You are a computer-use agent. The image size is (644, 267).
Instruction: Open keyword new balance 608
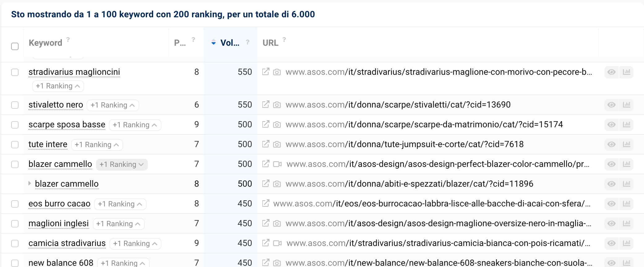[61, 263]
